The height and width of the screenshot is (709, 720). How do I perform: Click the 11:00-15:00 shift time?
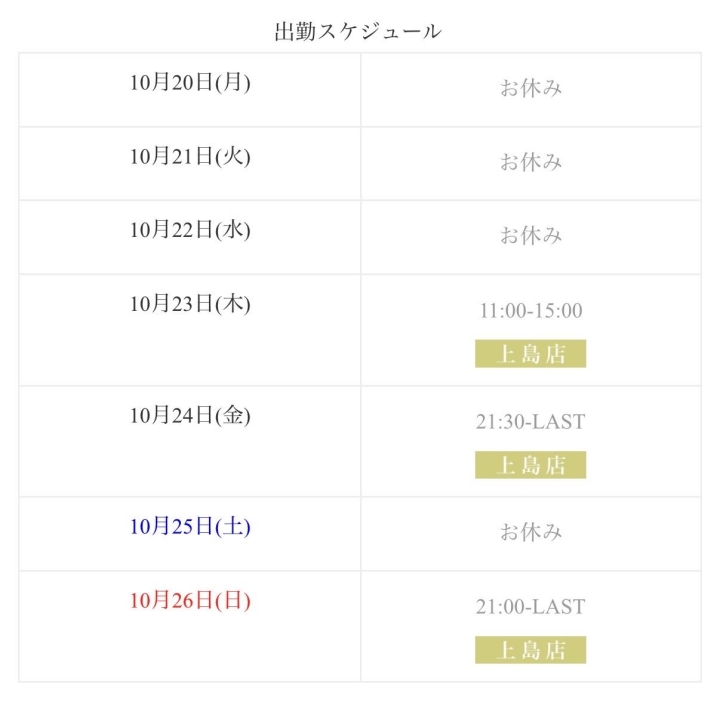(531, 311)
